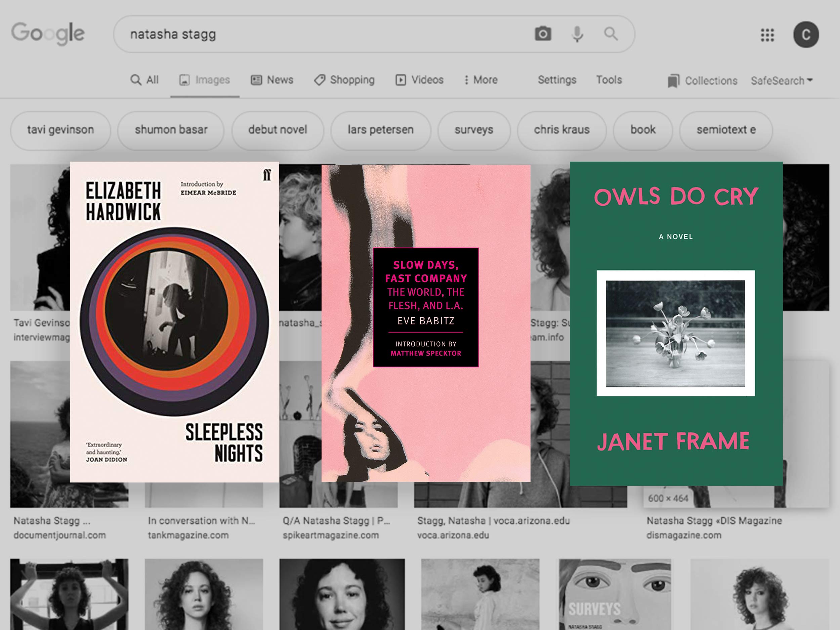Screen dimensions: 840x630
Task: Filter by lars petersen chip
Action: 380,130
